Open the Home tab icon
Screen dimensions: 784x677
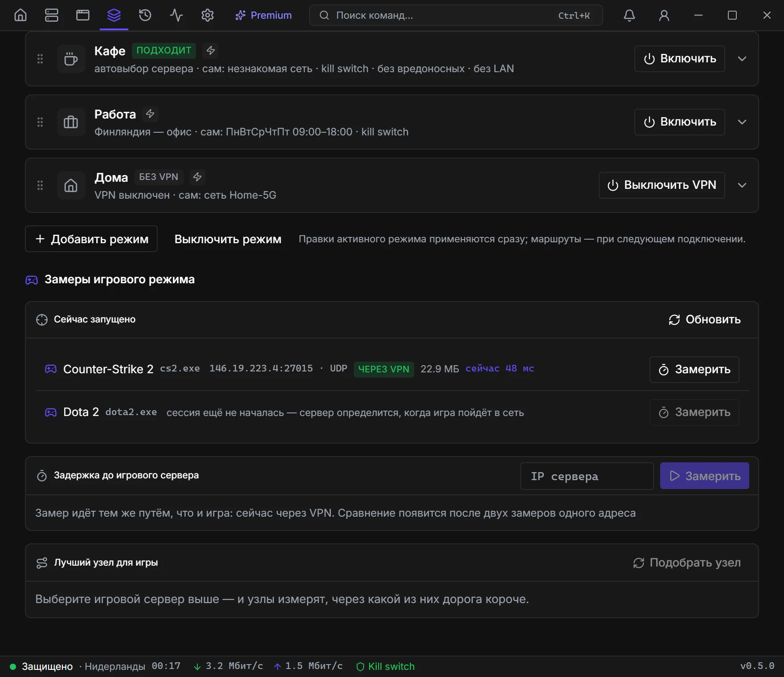tap(20, 15)
